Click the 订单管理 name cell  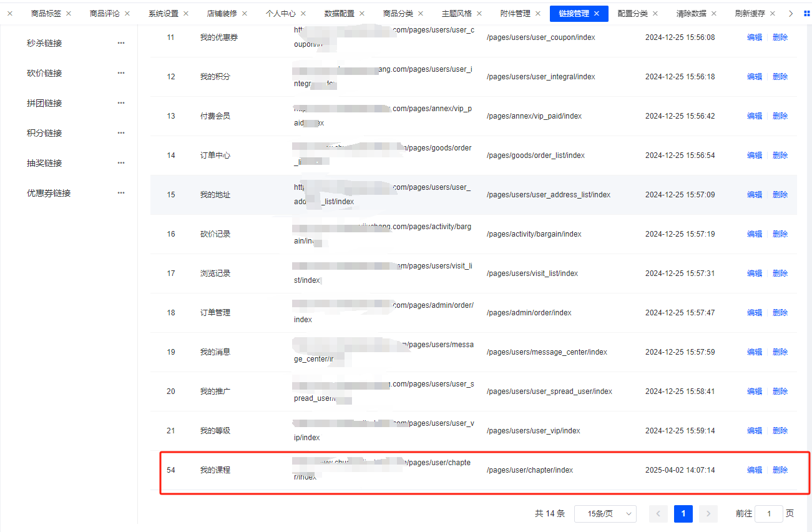(215, 313)
